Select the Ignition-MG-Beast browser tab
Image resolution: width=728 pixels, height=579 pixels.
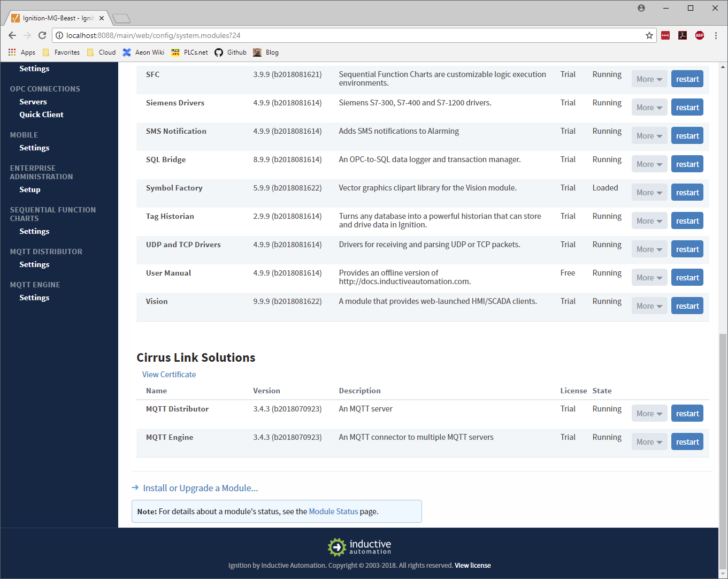click(58, 18)
